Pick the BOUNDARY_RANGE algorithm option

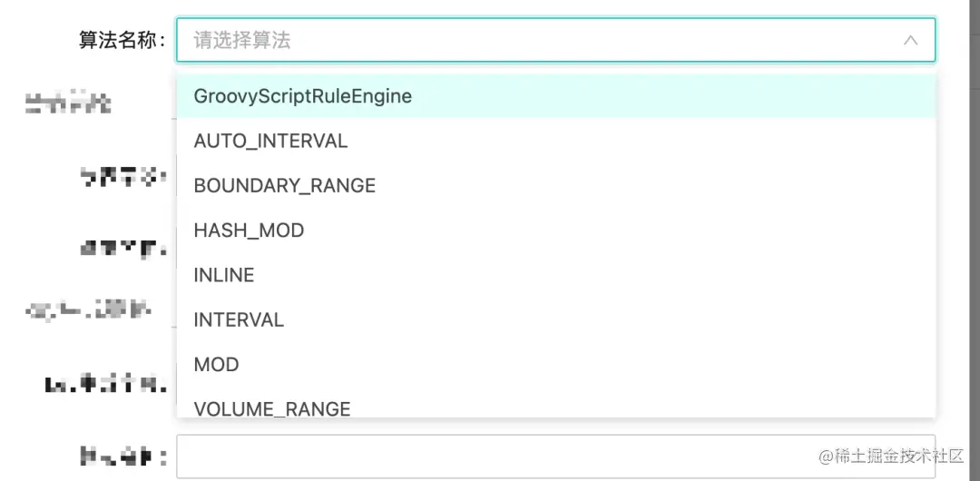(x=284, y=186)
